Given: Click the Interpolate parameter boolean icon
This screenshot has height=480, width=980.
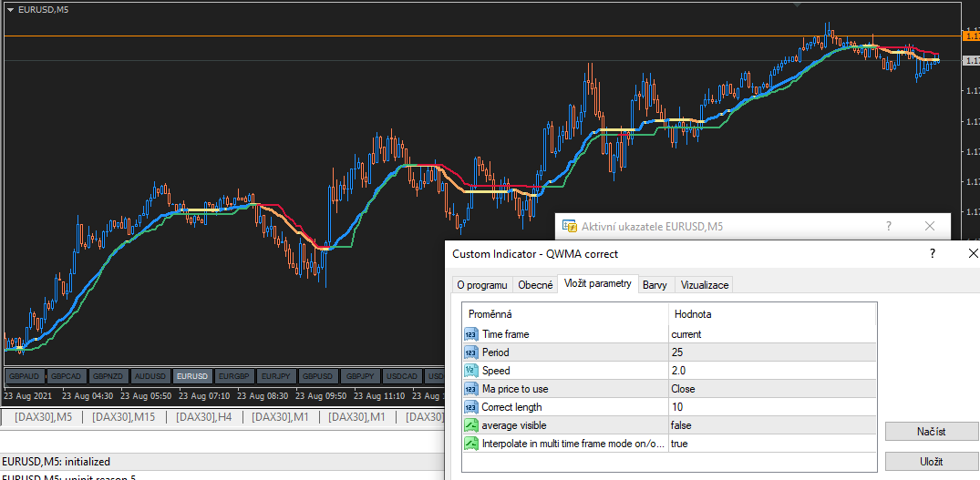Looking at the screenshot, I should pyautogui.click(x=471, y=444).
